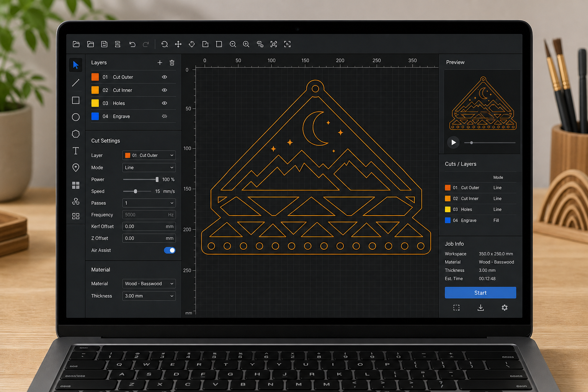Open the Mode dropdown showing Line

pos(149,168)
